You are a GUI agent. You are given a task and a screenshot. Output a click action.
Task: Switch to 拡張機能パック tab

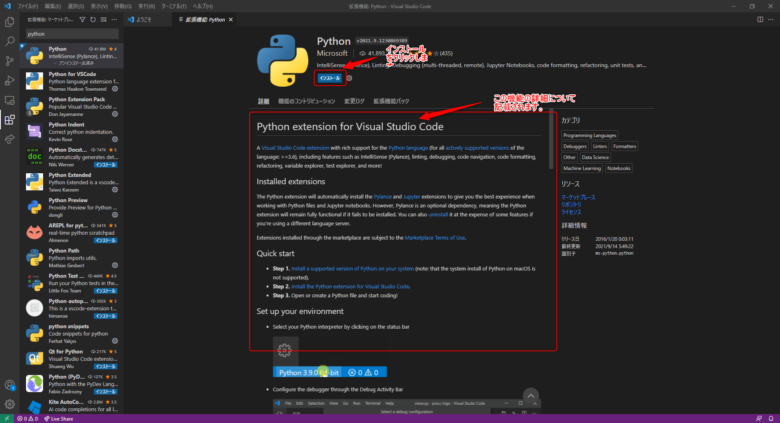pyautogui.click(x=391, y=101)
